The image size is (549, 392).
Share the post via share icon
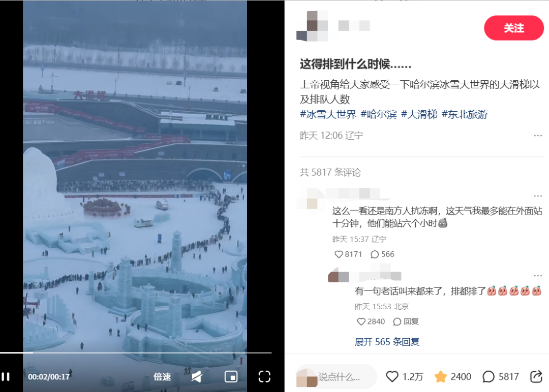coord(536,377)
